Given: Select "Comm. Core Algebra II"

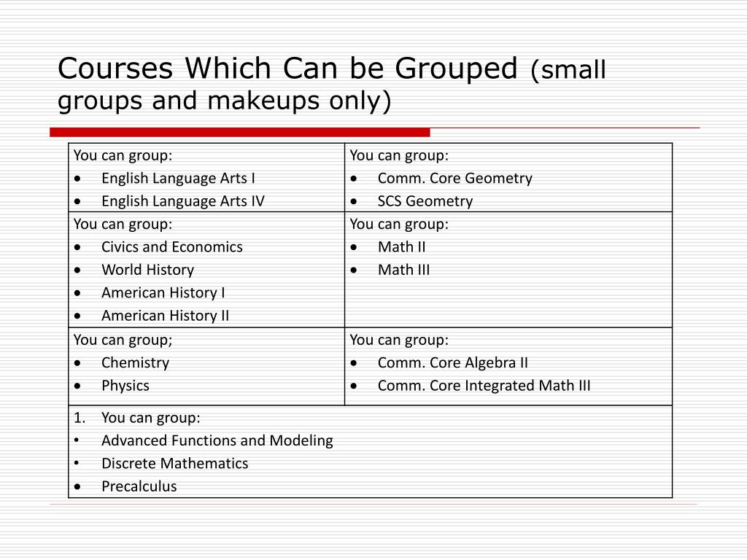Looking at the screenshot, I should tap(452, 363).
